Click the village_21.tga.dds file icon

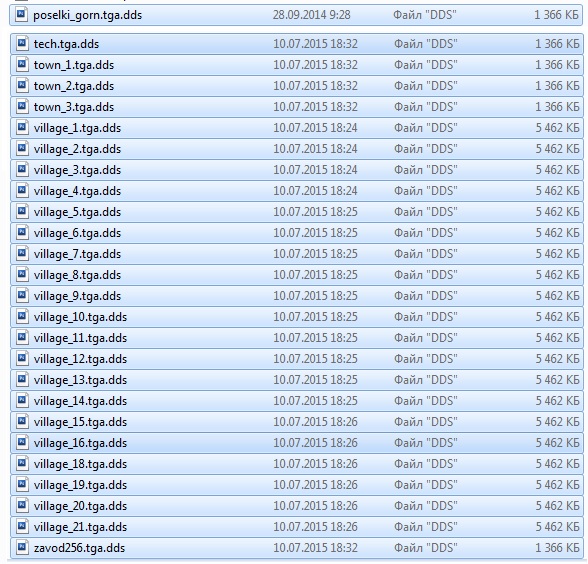pyautogui.click(x=22, y=527)
